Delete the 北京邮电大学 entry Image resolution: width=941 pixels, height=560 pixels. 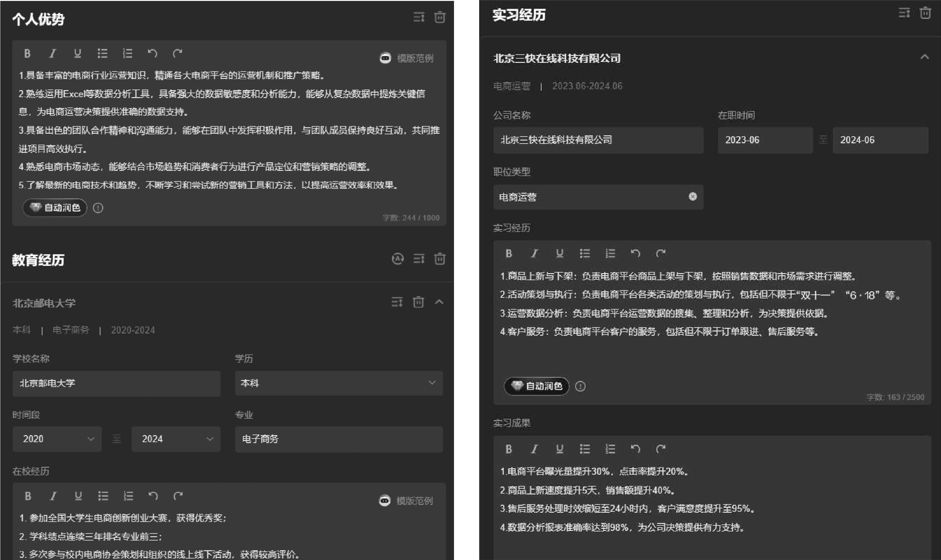coord(418,302)
